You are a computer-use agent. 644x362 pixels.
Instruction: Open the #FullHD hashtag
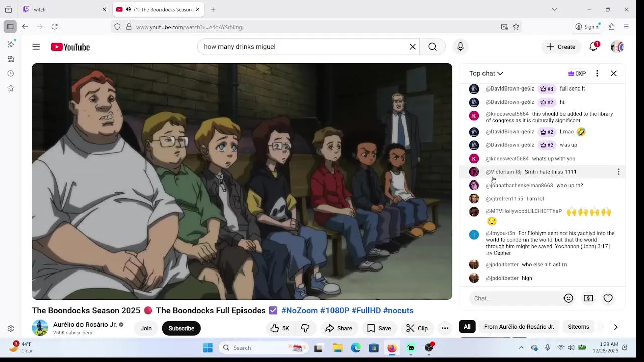coord(366,310)
